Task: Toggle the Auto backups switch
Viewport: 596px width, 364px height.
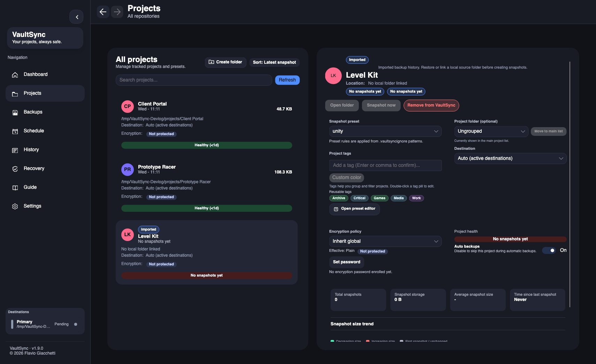Action: [x=549, y=250]
